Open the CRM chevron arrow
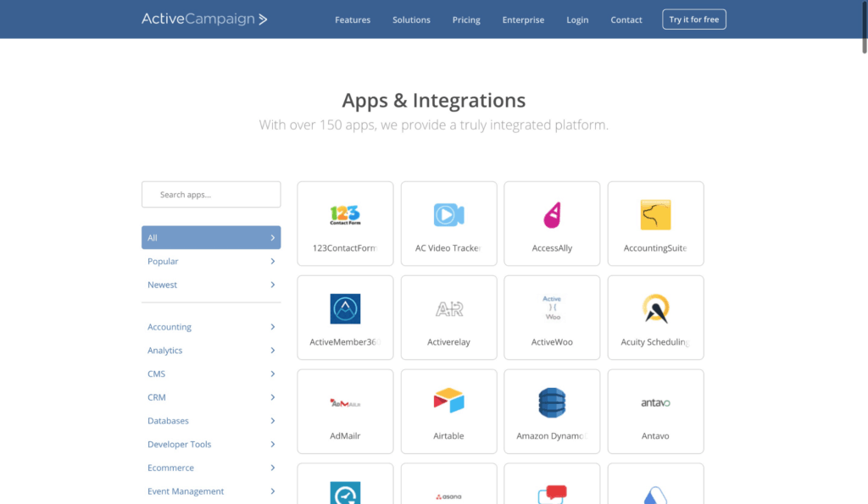This screenshot has height=504, width=868. pyautogui.click(x=272, y=397)
